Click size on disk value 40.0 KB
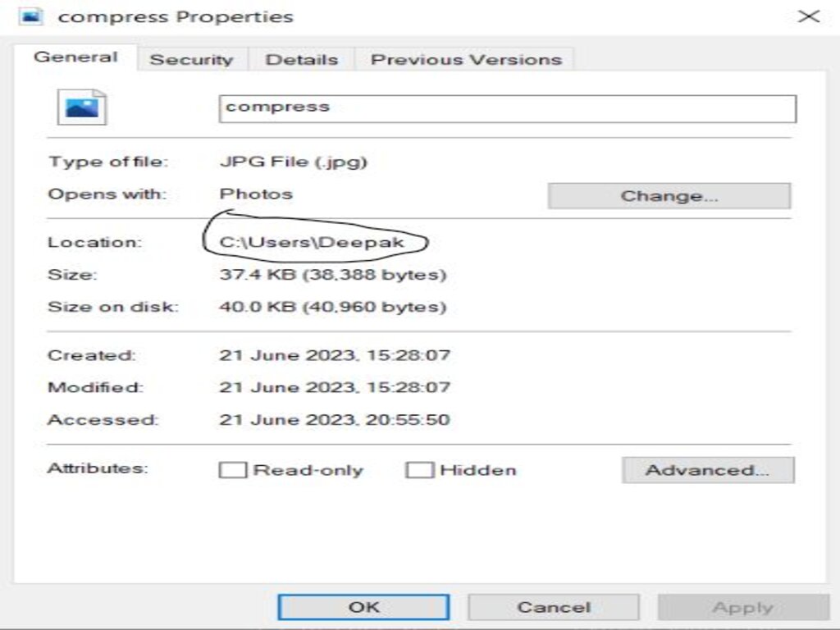Screen dimensions: 840x630 tap(333, 307)
